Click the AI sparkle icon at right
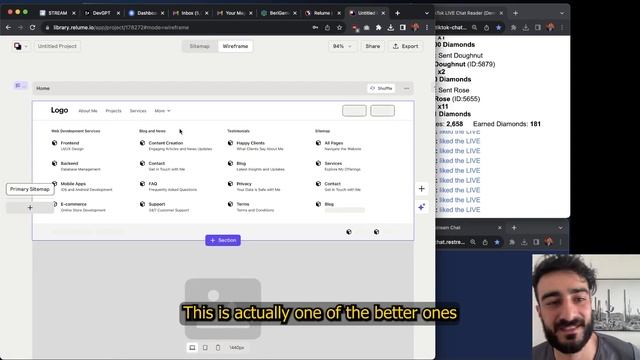640x360 pixels. pyautogui.click(x=422, y=207)
